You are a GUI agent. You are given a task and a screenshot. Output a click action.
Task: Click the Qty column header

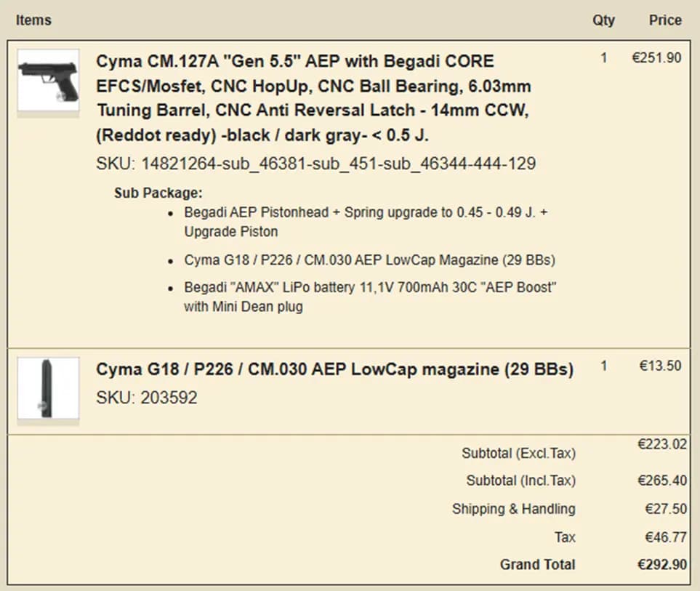coord(603,20)
